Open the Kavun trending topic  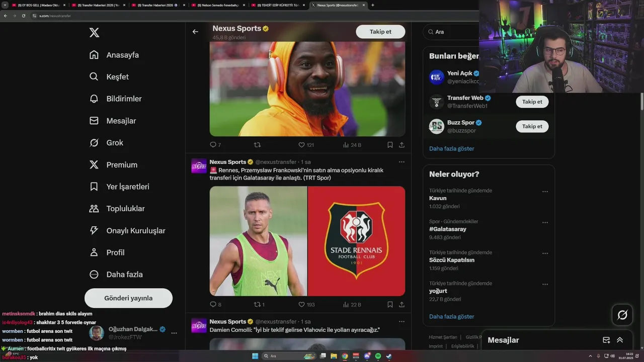[438, 198]
